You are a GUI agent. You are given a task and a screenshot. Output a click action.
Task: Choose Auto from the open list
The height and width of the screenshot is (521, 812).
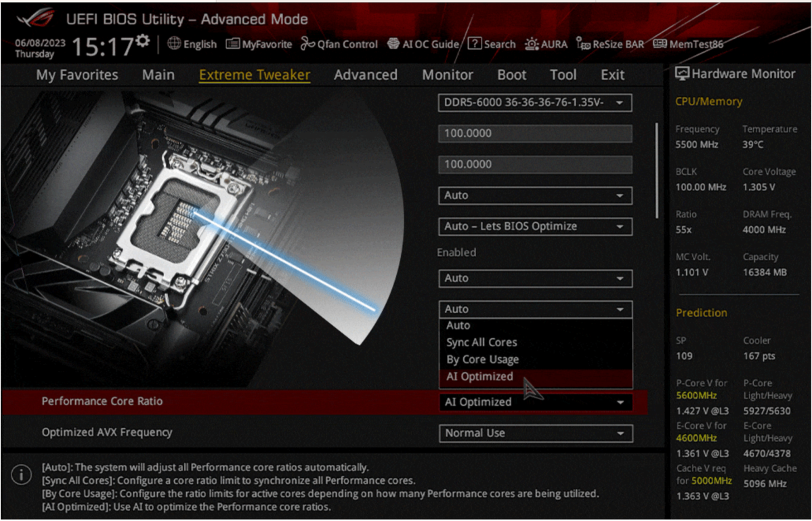[536, 326]
